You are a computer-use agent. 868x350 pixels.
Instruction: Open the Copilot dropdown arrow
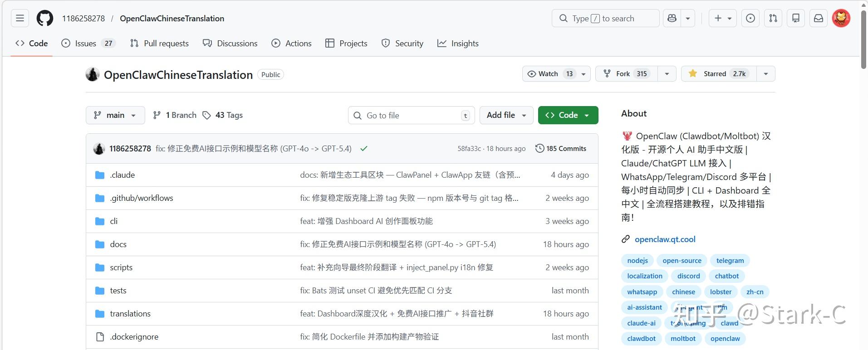coord(688,19)
